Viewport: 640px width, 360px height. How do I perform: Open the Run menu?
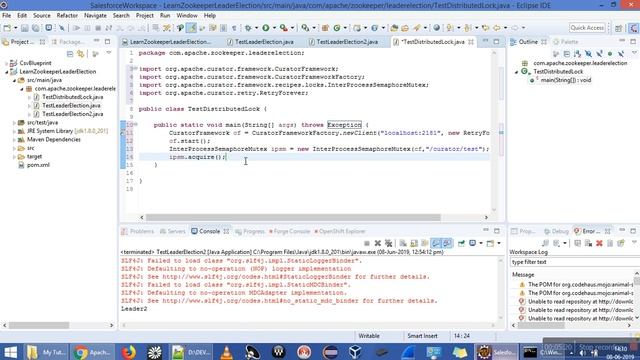click(165, 16)
